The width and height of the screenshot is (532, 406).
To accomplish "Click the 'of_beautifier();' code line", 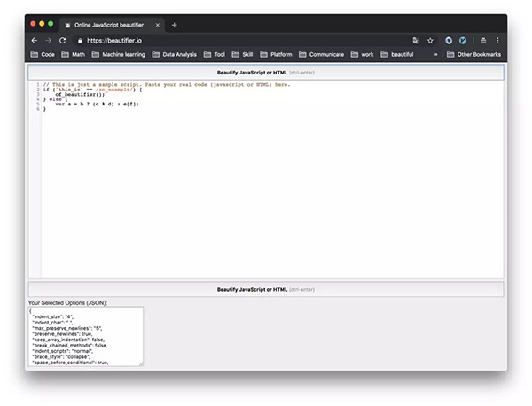I will 80,94.
